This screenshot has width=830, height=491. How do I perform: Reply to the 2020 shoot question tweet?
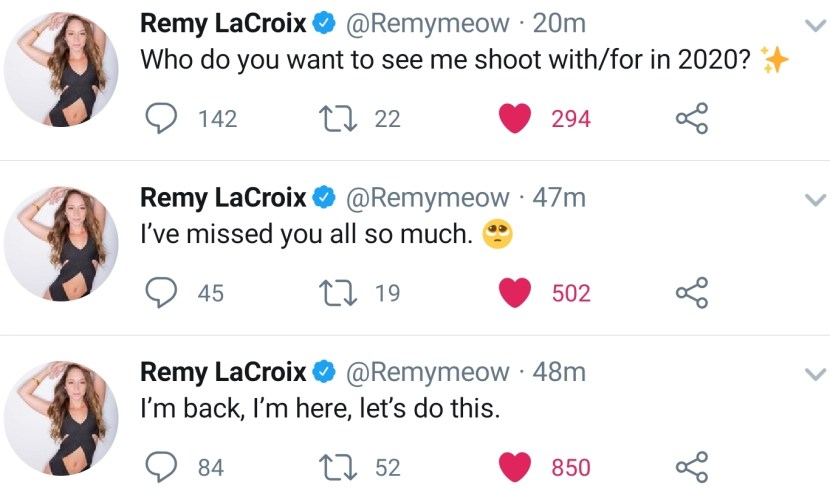pyautogui.click(x=163, y=119)
